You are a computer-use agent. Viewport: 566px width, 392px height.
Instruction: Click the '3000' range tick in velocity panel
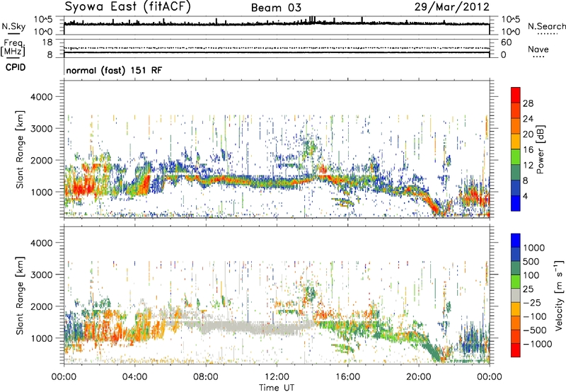pyautogui.click(x=41, y=275)
